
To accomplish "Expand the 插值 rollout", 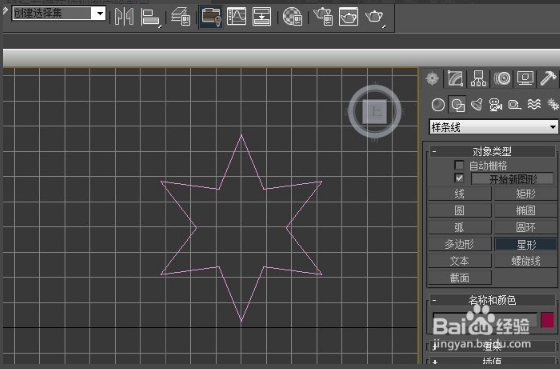I will [492, 361].
